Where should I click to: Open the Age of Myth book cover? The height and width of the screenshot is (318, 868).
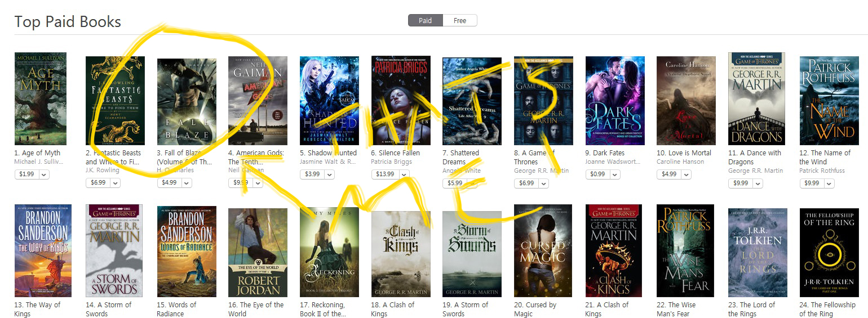[41, 99]
